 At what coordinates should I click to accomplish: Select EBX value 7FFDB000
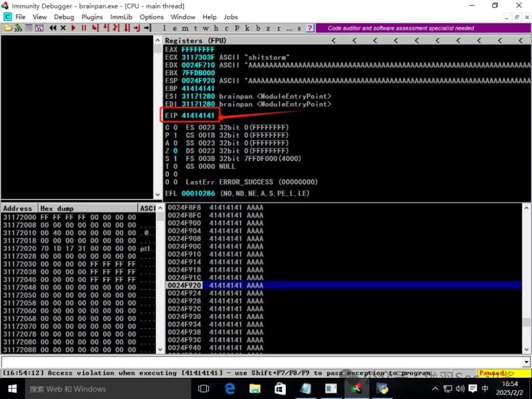198,73
